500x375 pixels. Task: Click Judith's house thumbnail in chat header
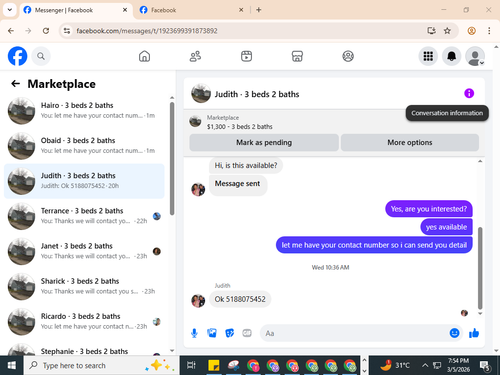[x=201, y=93]
